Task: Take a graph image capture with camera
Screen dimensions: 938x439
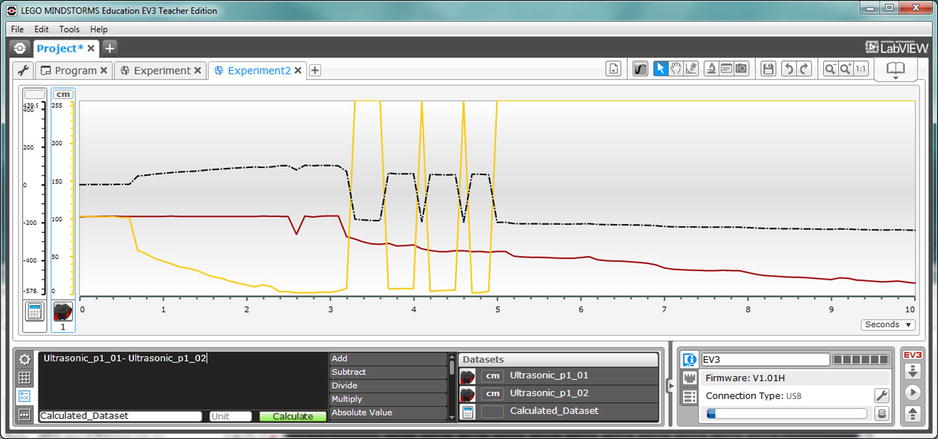Action: click(x=742, y=69)
